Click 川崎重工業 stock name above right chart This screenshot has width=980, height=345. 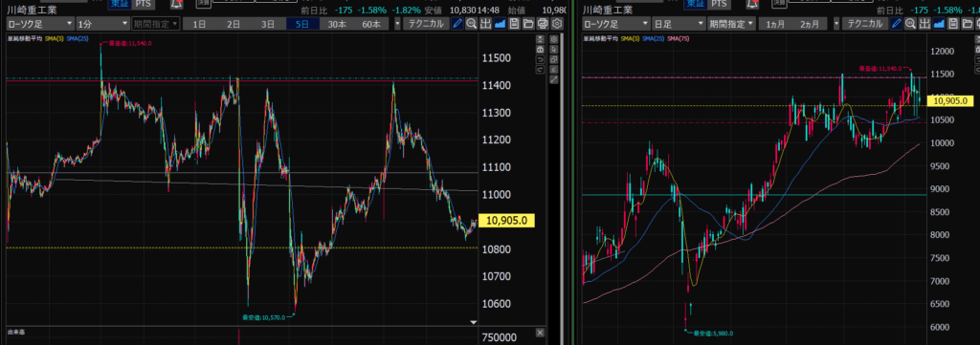point(608,10)
